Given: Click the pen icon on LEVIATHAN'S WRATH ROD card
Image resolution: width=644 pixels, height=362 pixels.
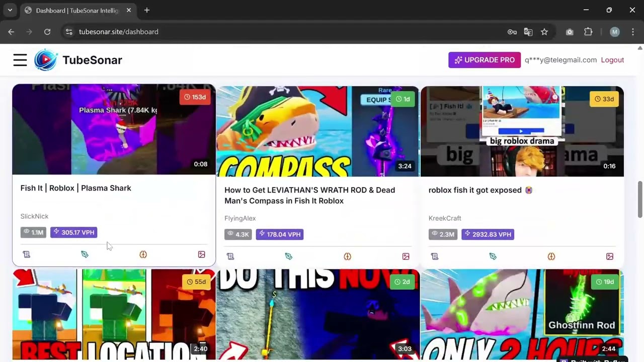Looking at the screenshot, I should point(289,256).
